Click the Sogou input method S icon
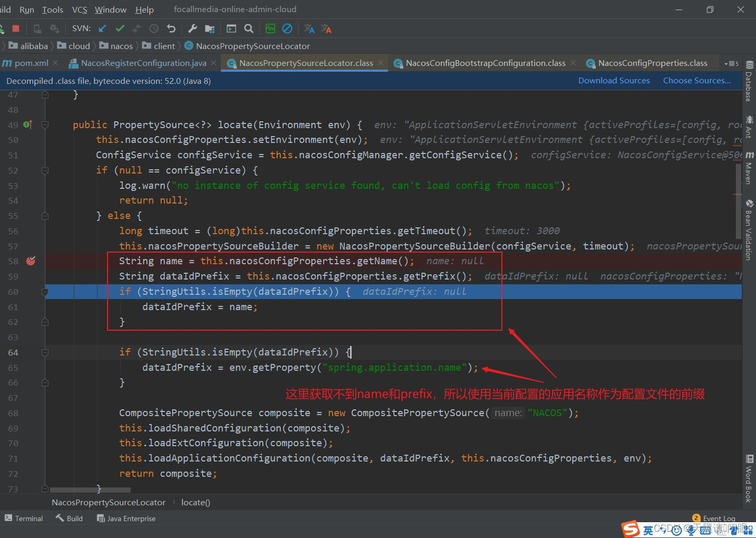Image resolution: width=756 pixels, height=538 pixels. tap(631, 529)
